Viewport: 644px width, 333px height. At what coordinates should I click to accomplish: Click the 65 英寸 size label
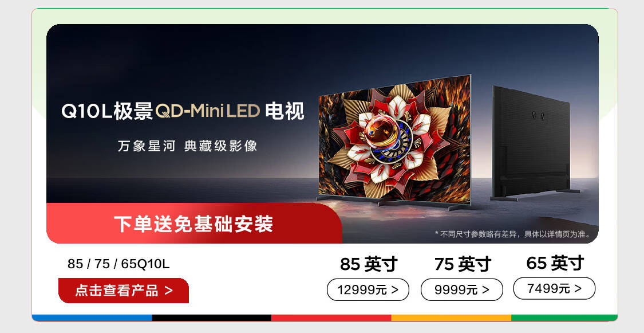[x=555, y=263]
